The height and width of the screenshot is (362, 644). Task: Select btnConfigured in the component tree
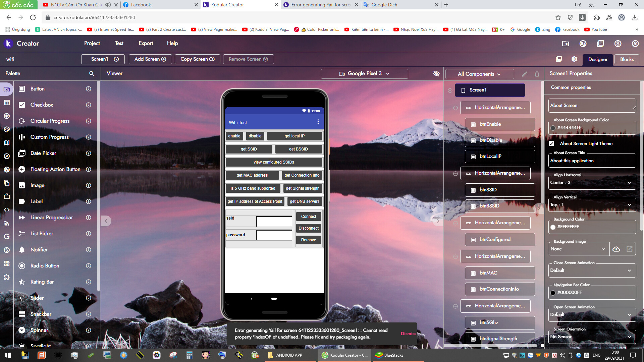click(x=500, y=240)
